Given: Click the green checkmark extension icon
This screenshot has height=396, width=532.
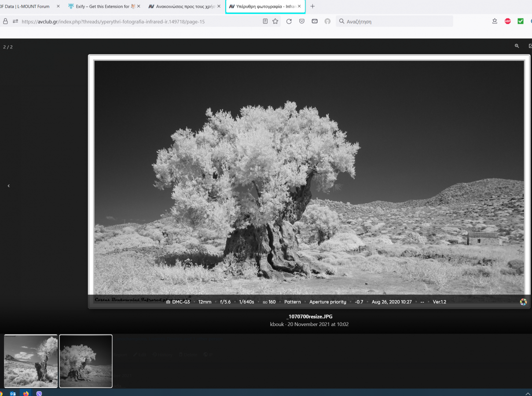Looking at the screenshot, I should coord(521,21).
